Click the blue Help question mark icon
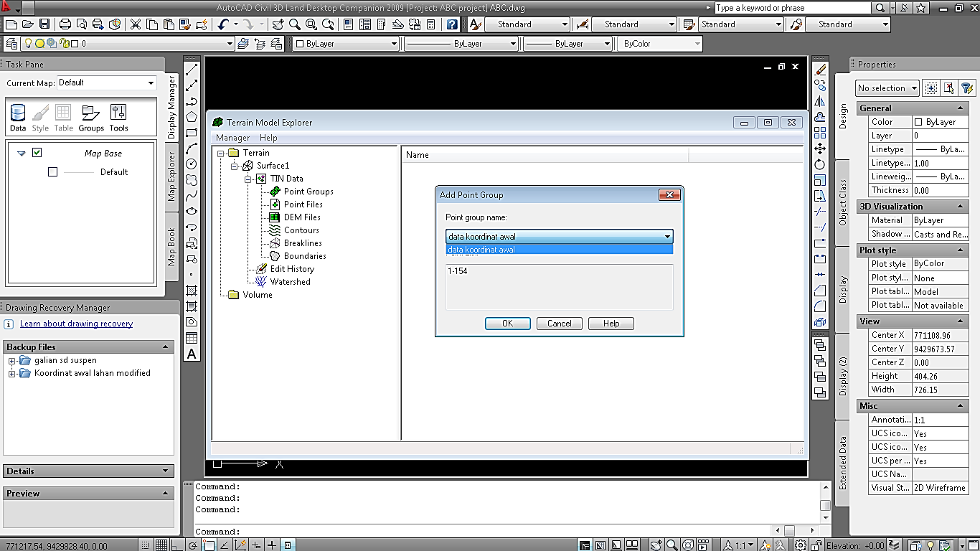This screenshot has height=551, width=980. pyautogui.click(x=452, y=24)
